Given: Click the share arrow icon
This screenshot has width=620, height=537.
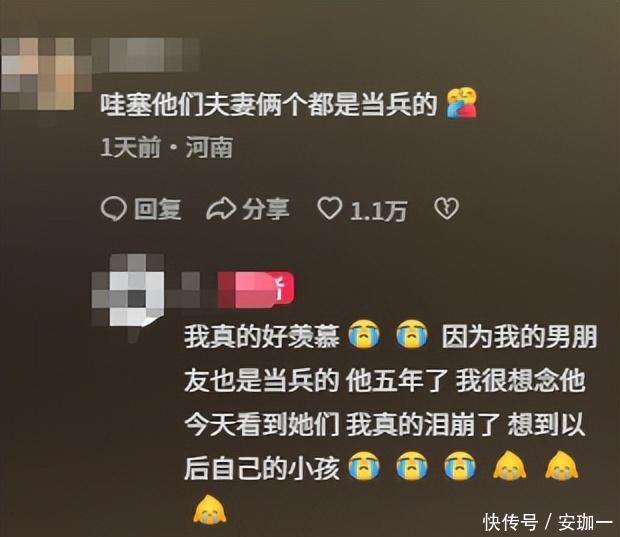Looking at the screenshot, I should pos(221,209).
